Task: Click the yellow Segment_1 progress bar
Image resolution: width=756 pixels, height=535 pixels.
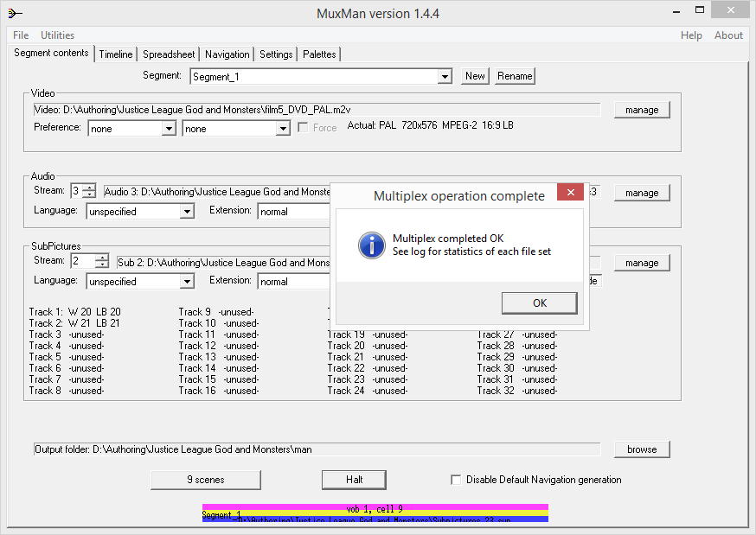Action: point(375,514)
